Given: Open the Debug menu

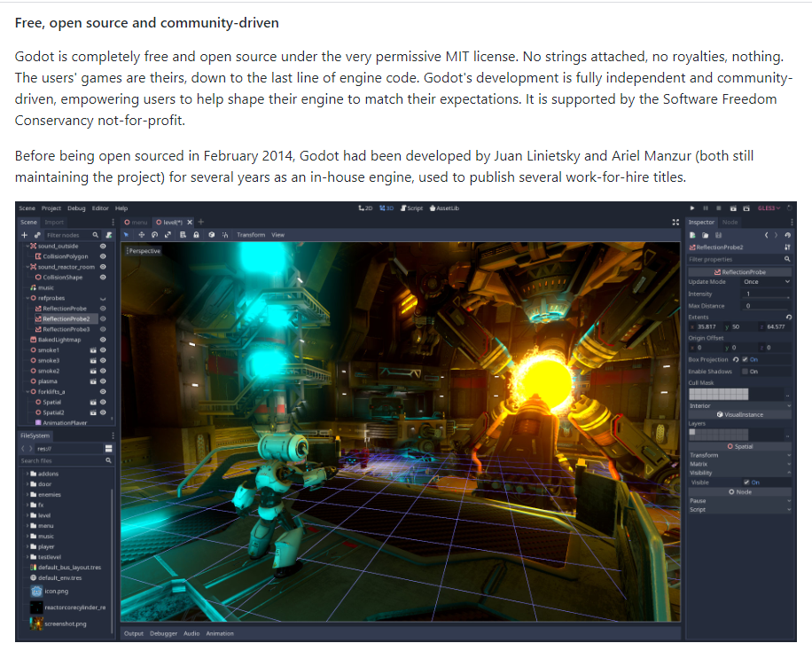Looking at the screenshot, I should click(x=76, y=208).
